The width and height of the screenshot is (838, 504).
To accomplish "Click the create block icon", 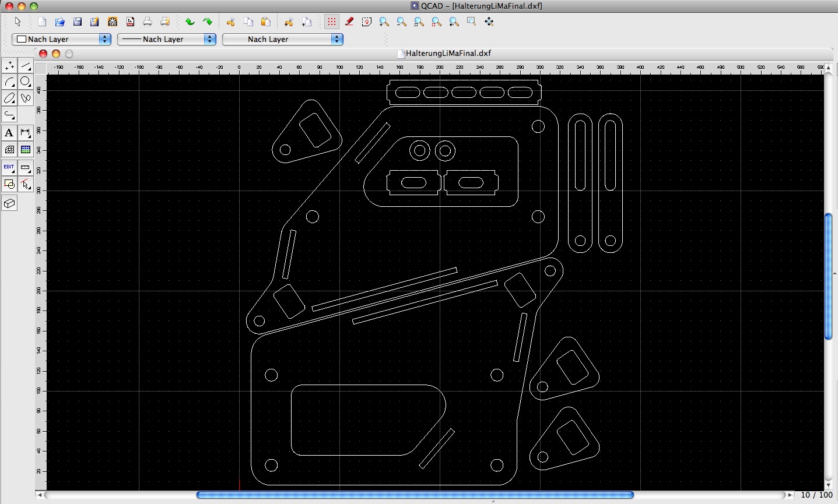I will (x=9, y=184).
